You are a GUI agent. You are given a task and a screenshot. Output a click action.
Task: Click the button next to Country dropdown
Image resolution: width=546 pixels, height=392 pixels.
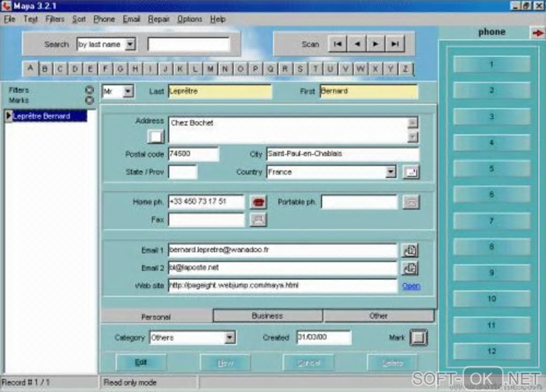coord(411,172)
